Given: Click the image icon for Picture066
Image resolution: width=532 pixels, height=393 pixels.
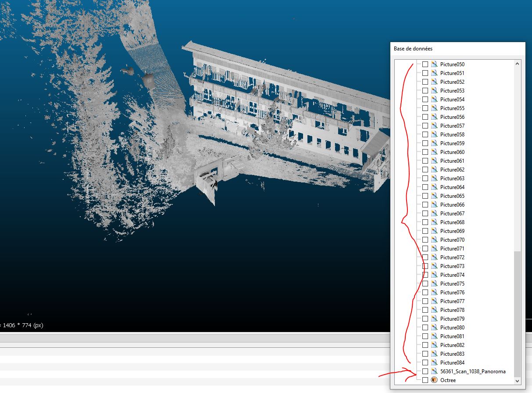Looking at the screenshot, I should [434, 205].
